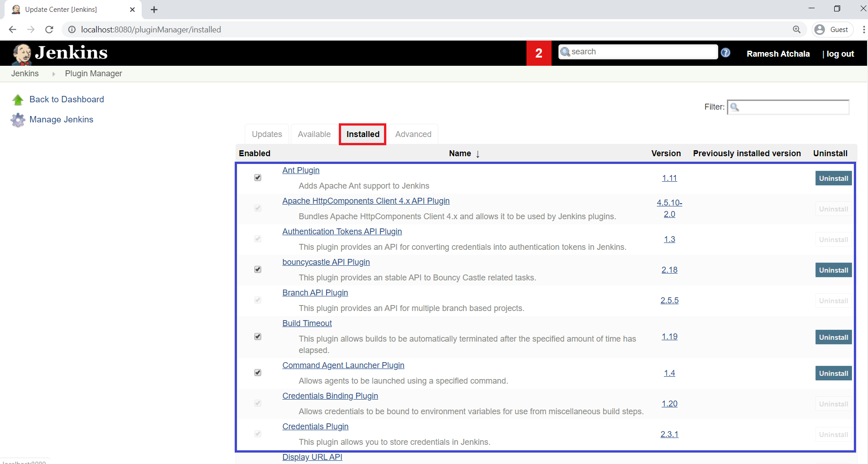Viewport: 868px width, 464px height.
Task: Click version 2.3.1 link
Action: pyautogui.click(x=669, y=434)
